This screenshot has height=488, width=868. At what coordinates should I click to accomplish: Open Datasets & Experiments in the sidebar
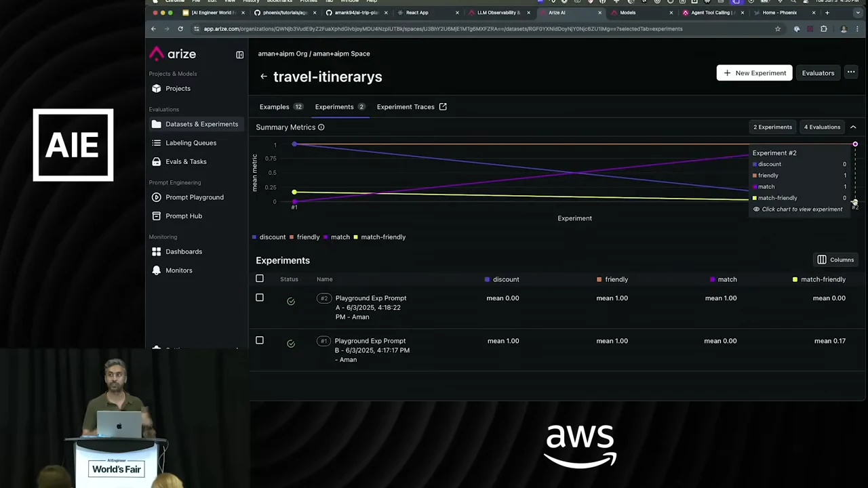click(197, 124)
